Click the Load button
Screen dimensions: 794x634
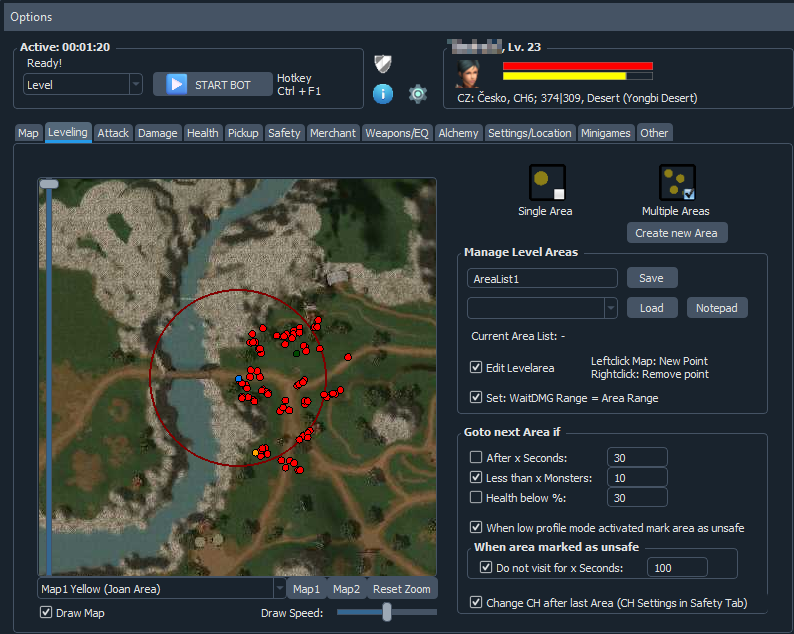click(x=652, y=308)
